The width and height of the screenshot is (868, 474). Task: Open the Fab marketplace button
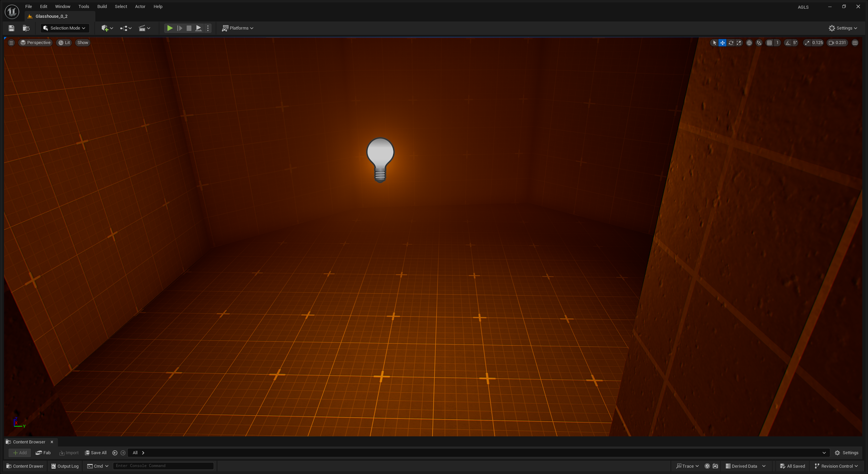(43, 452)
